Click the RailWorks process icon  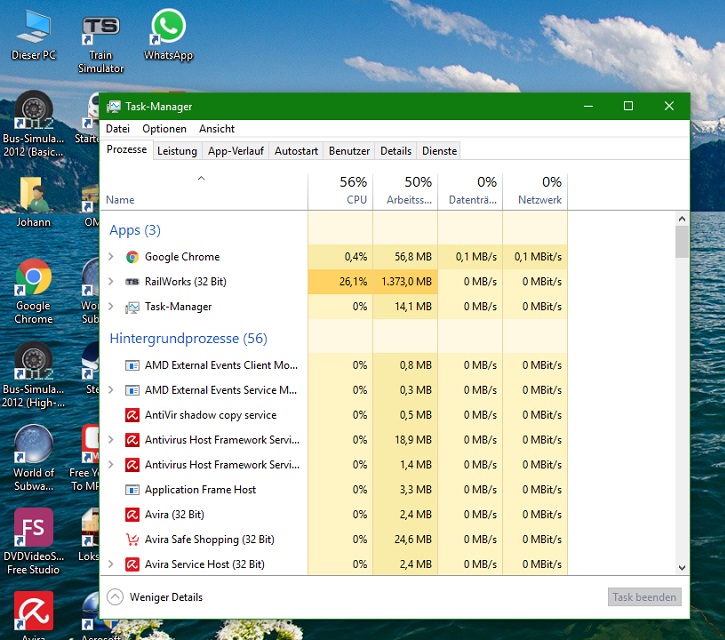132,282
